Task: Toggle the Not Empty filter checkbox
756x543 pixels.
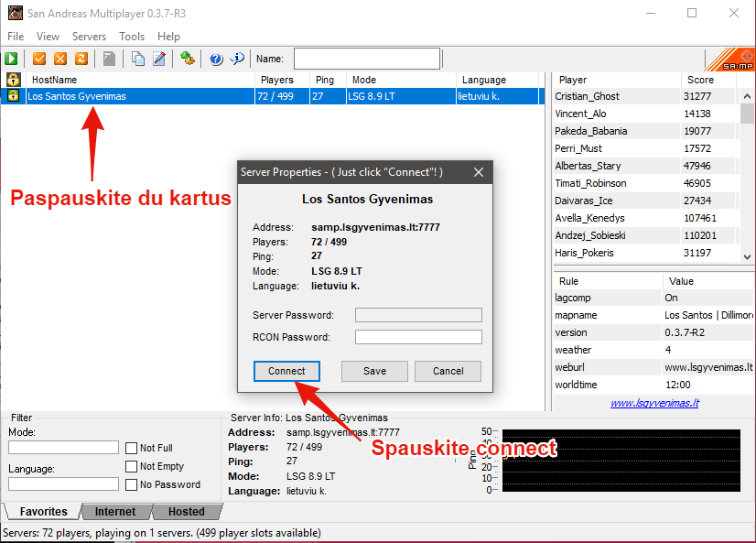Action: tap(132, 467)
